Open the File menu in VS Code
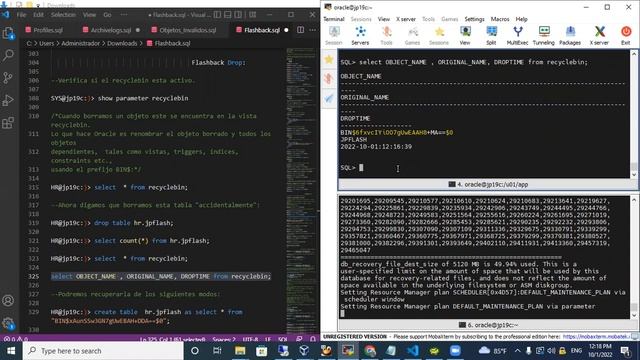The height and width of the screenshot is (360, 640). (x=21, y=15)
